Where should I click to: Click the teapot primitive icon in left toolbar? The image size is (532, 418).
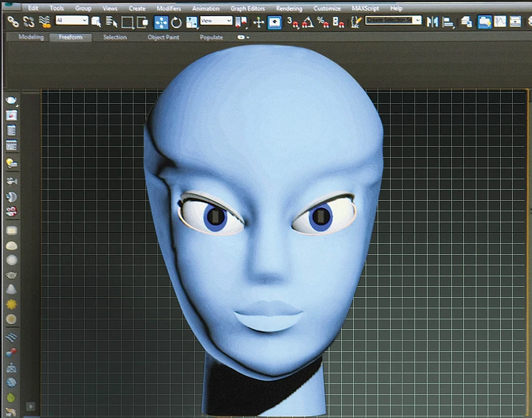tap(11, 275)
